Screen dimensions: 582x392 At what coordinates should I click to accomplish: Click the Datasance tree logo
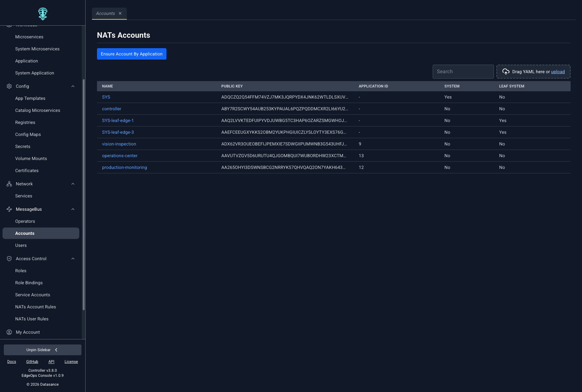click(x=43, y=14)
